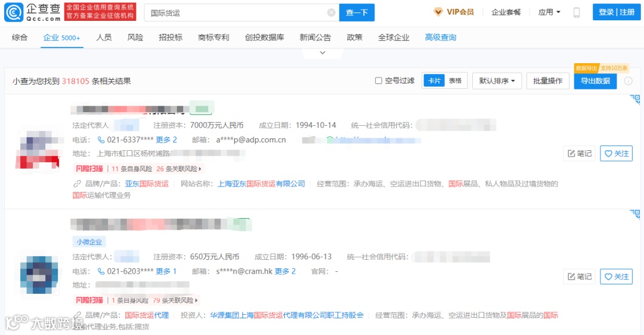Open second company's logo thumbnail
Screen dimensions: 644x335
click(39, 275)
